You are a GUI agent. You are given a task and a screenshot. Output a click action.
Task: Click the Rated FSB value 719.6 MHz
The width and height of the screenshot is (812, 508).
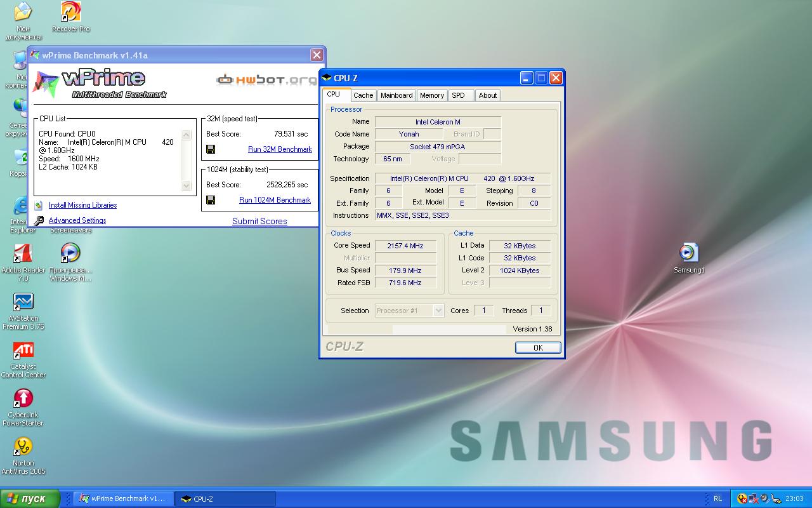click(406, 283)
